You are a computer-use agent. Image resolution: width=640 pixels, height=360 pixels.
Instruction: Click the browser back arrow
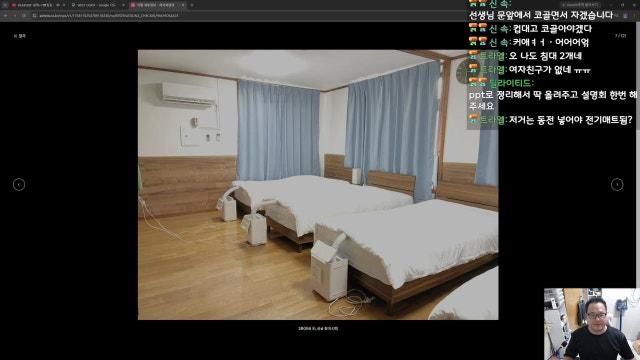coord(6,16)
